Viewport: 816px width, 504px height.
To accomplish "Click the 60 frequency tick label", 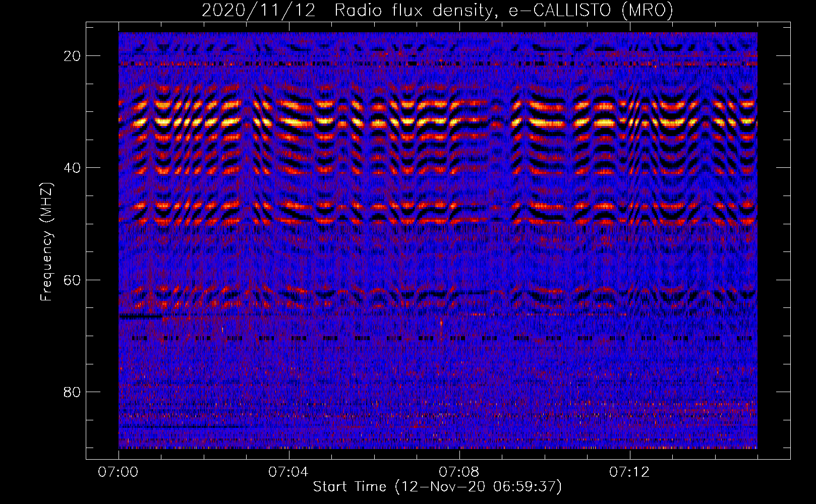I will click(x=73, y=280).
